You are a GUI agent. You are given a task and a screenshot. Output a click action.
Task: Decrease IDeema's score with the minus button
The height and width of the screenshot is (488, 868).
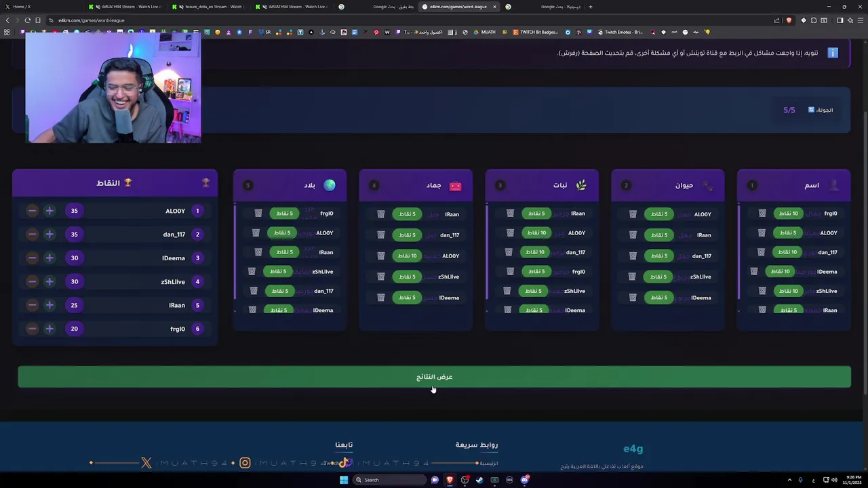32,258
